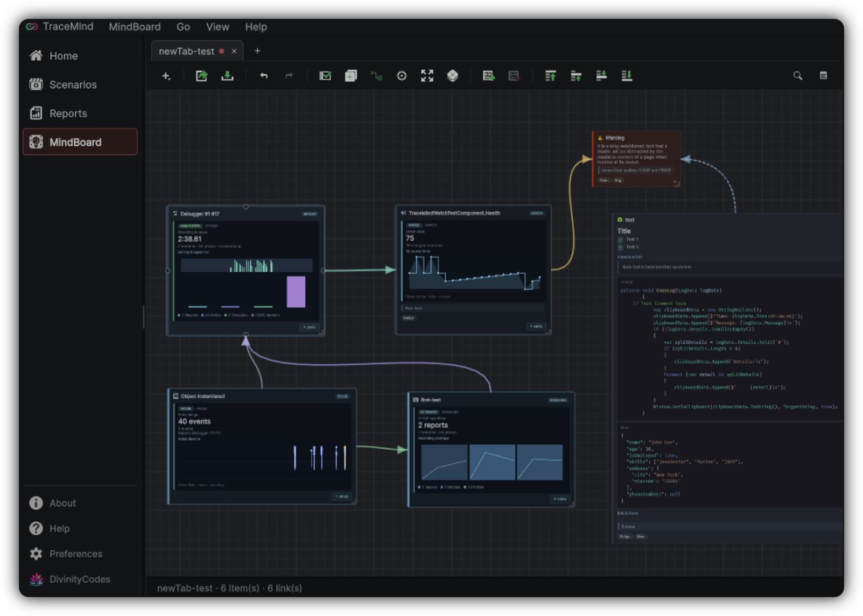Click the Debugger #1 node header icon

[x=176, y=214]
